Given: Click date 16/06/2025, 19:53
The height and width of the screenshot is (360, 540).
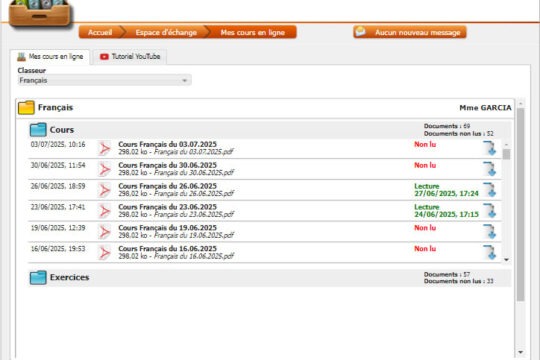Looking at the screenshot, I should tap(58, 249).
